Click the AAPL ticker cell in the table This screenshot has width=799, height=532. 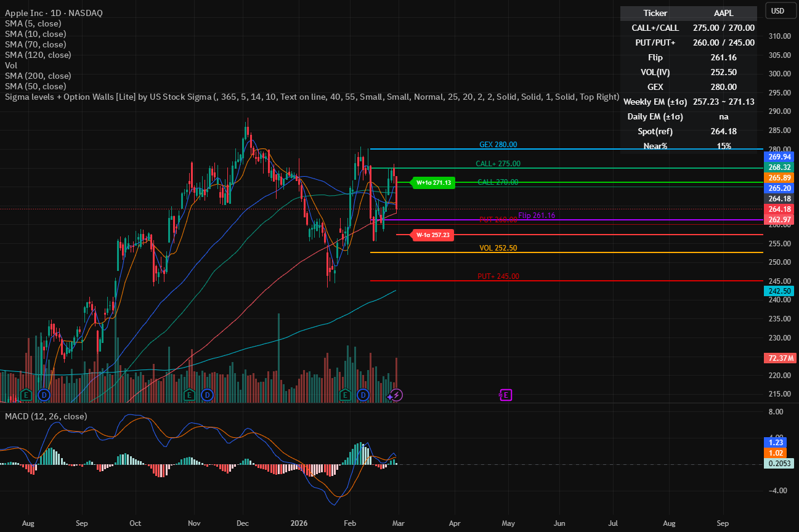[724, 13]
